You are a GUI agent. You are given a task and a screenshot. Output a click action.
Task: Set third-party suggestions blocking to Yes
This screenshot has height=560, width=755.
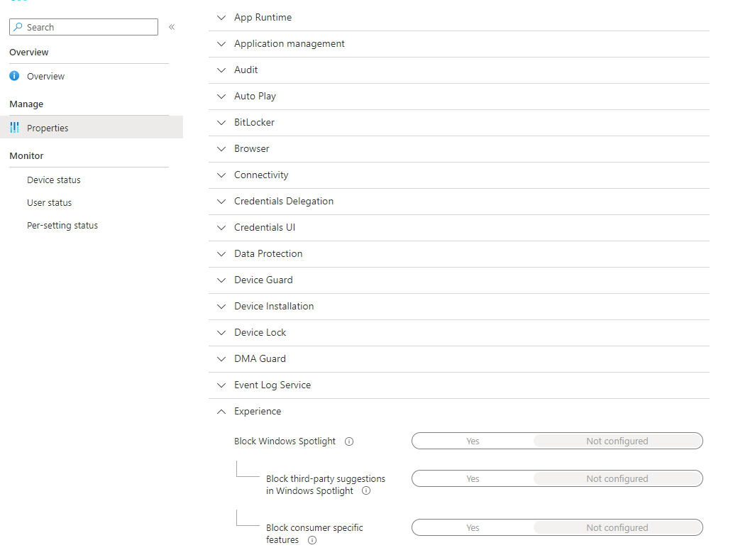tap(473, 479)
